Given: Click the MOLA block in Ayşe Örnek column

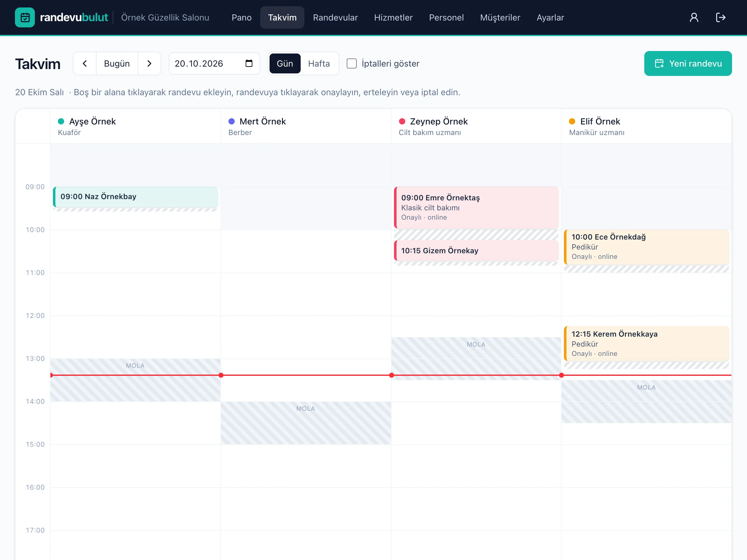Looking at the screenshot, I should (x=135, y=380).
